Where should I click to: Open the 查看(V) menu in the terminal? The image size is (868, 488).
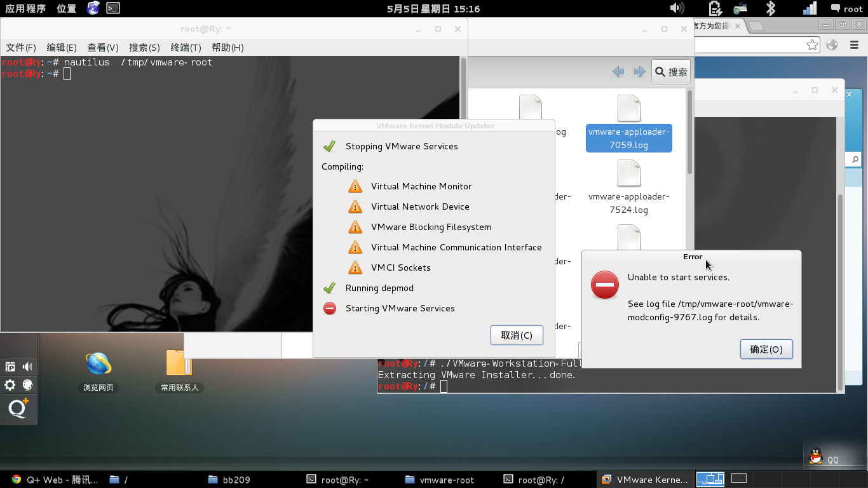point(103,48)
